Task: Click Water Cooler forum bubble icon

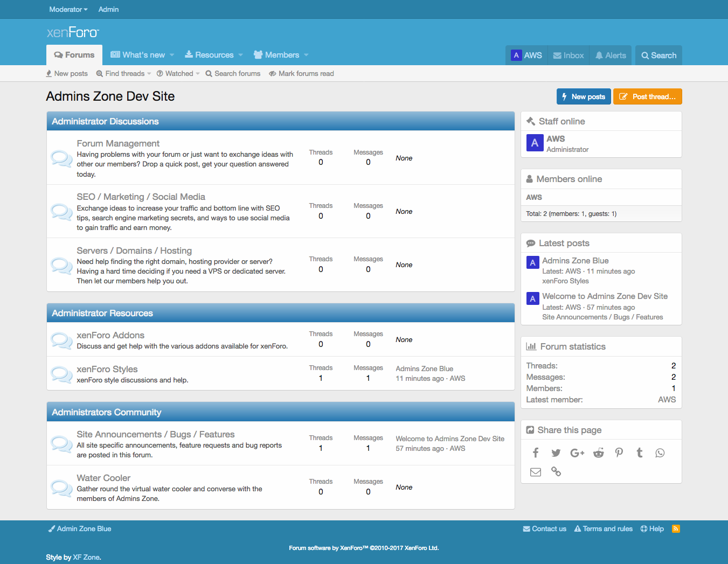Action: 61,488
